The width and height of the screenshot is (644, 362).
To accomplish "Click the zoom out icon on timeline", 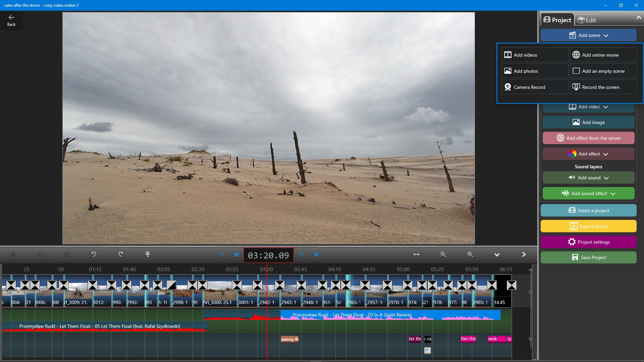I will coord(443,254).
